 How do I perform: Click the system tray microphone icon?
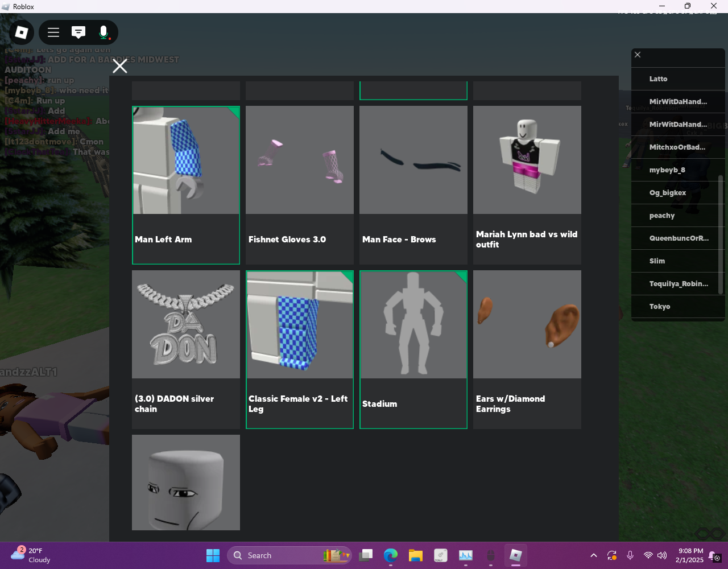pos(630,555)
